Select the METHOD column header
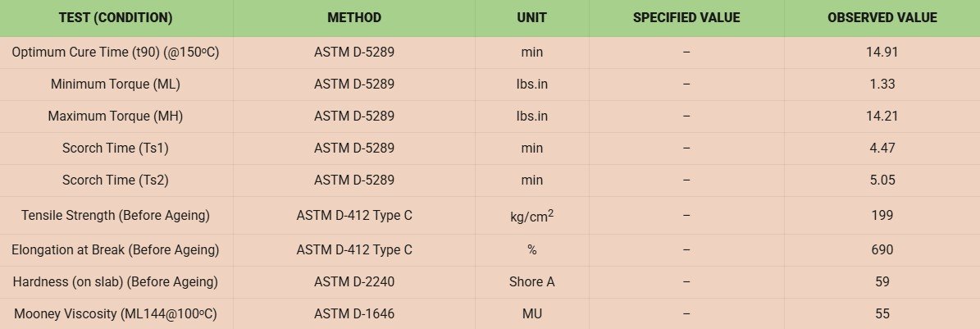This screenshot has height=329, width=980. tap(353, 17)
